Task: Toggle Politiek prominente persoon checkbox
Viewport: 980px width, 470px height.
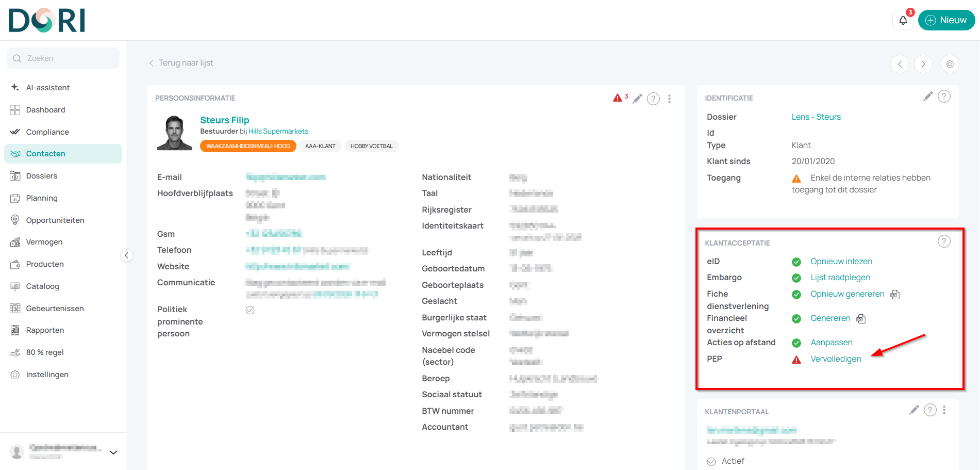Action: 250,310
